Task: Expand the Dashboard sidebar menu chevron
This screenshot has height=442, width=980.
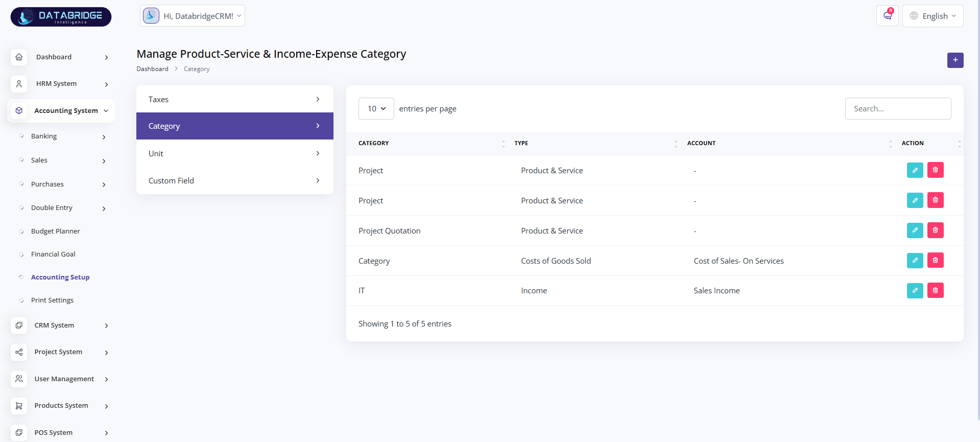Action: pyautogui.click(x=106, y=57)
